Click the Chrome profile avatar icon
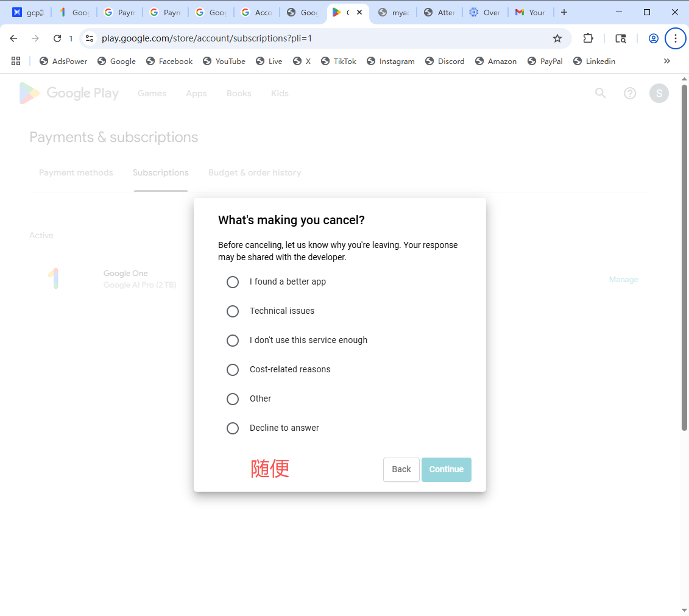Viewport: 689px width, 616px height. click(653, 38)
